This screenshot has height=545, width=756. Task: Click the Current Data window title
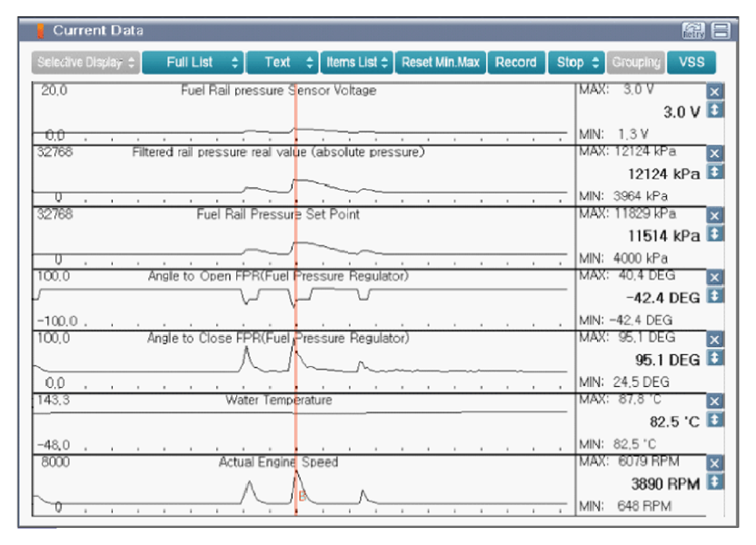[x=98, y=30]
